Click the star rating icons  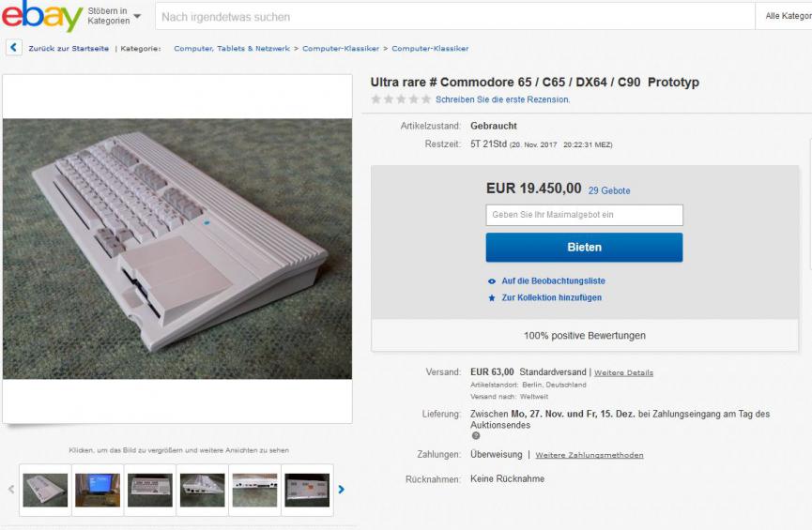tap(401, 99)
